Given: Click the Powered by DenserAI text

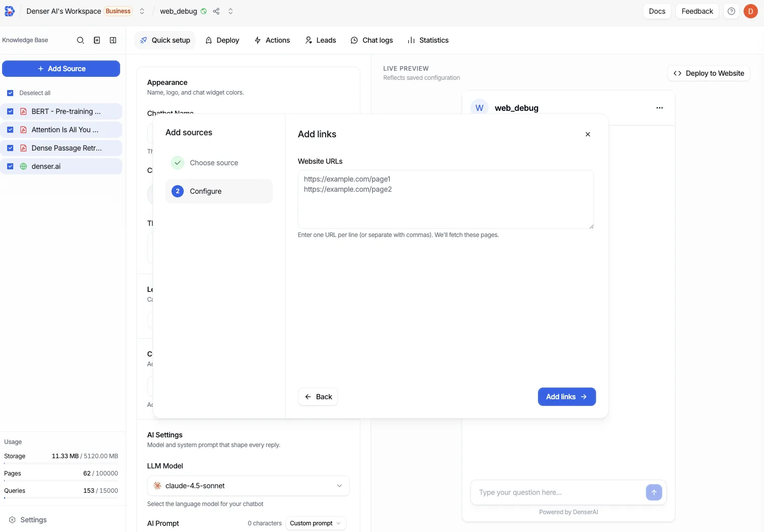Looking at the screenshot, I should pos(569,512).
